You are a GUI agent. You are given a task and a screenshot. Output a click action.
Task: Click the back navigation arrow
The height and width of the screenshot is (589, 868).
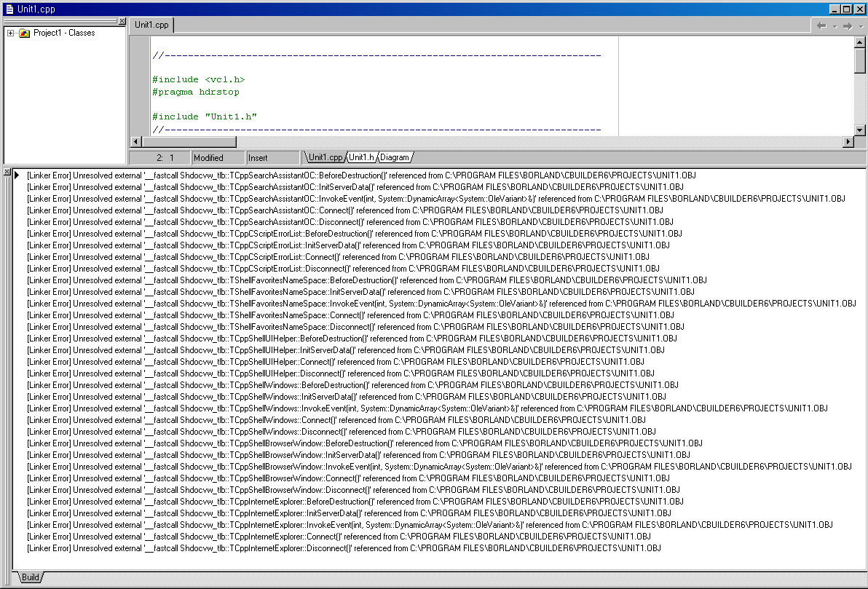pyautogui.click(x=821, y=26)
